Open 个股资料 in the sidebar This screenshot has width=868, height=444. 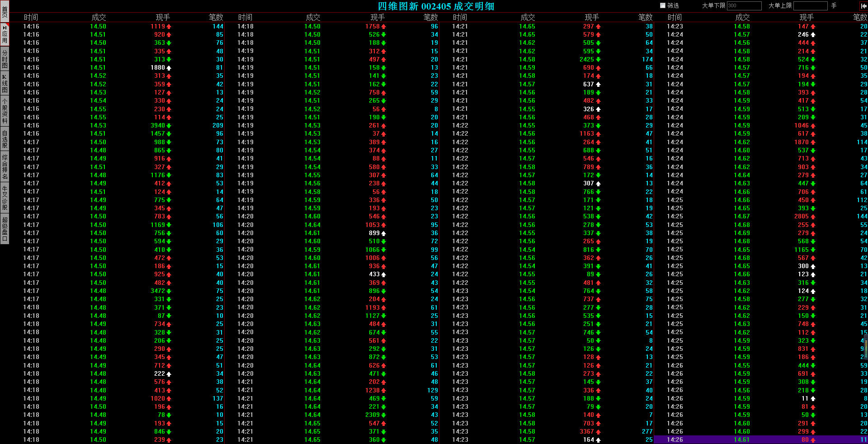tap(5, 111)
